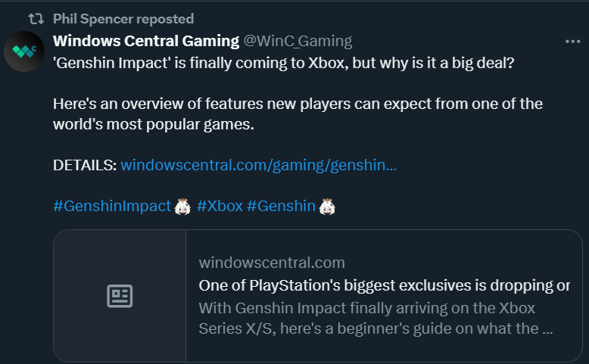
Task: Open the "One of PlayStation's biggest exclusives" headline
Action: click(x=384, y=285)
